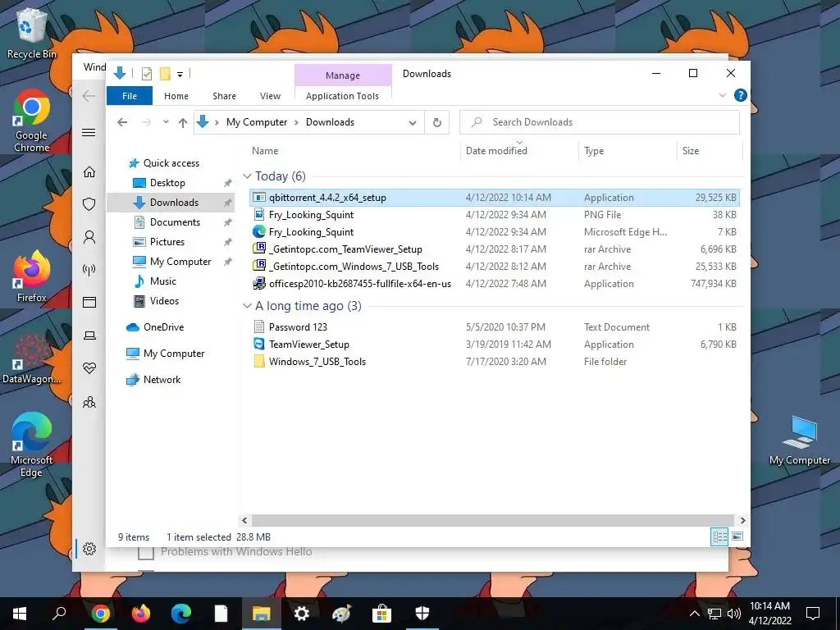The image size is (840, 630).
Task: Click the Manage contextual tab
Action: tap(343, 75)
